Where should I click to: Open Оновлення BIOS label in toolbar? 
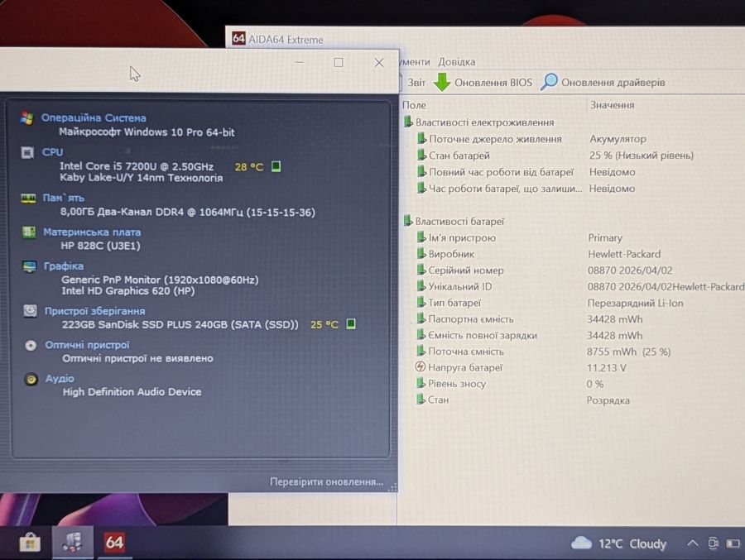[493, 83]
